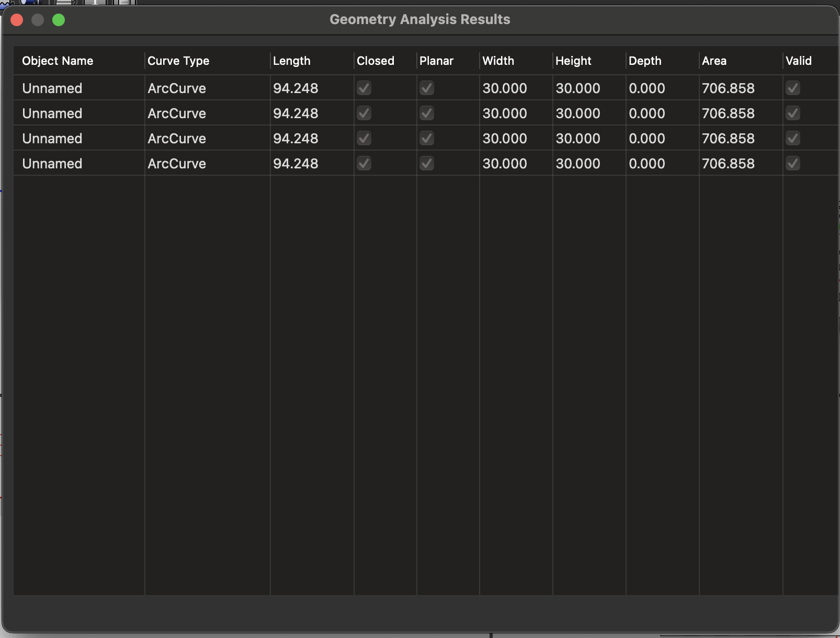Toggle Closed checkbox in the first row
Screen dimensions: 840x638
tap(364, 88)
